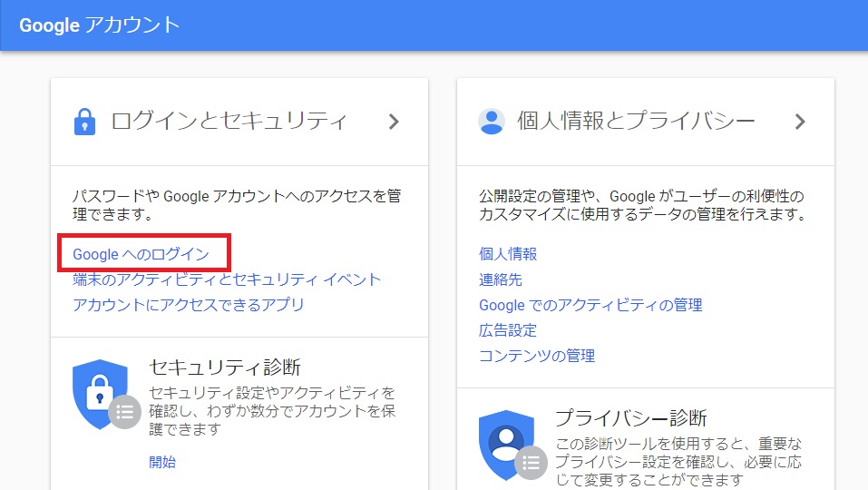
Task: Expand the ログインとセキュリティ chevron arrow
Action: tap(394, 122)
